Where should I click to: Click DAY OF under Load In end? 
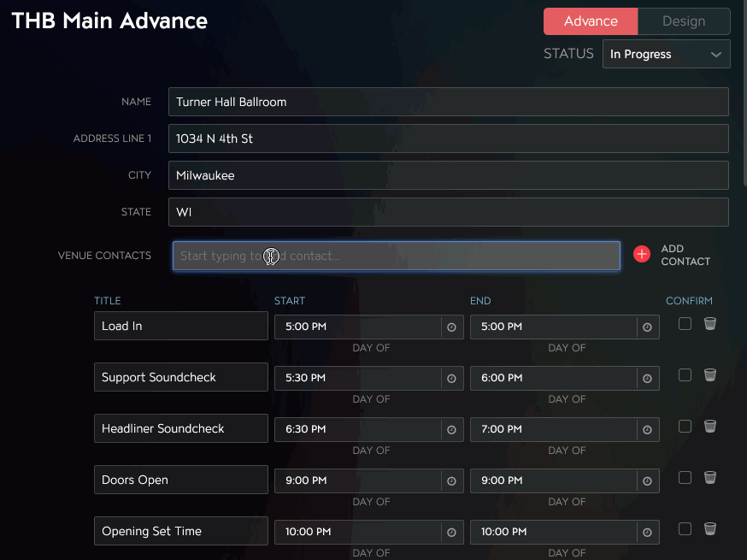[567, 348]
